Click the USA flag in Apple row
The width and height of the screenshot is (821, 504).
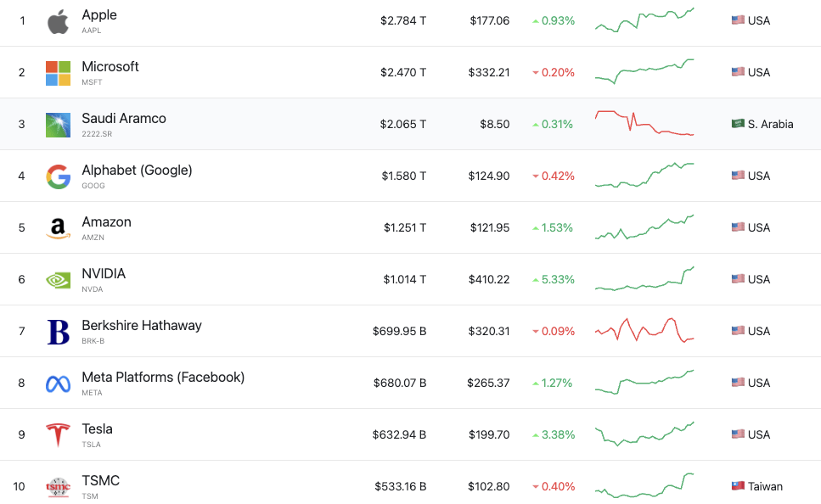(x=738, y=20)
